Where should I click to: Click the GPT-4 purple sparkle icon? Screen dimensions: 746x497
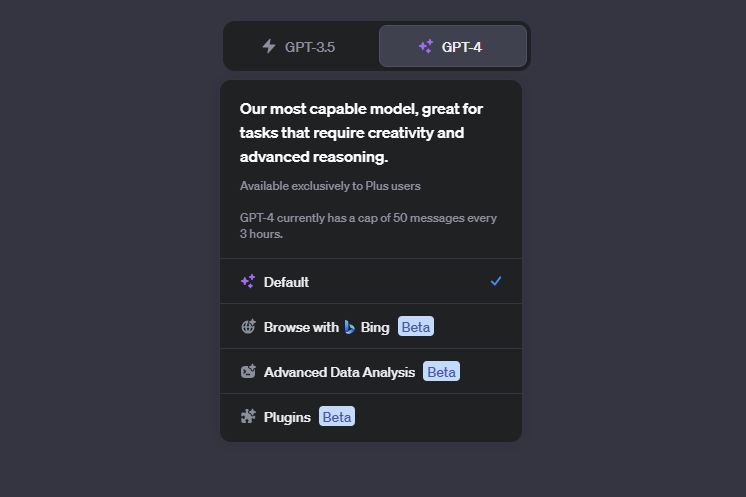tap(426, 46)
